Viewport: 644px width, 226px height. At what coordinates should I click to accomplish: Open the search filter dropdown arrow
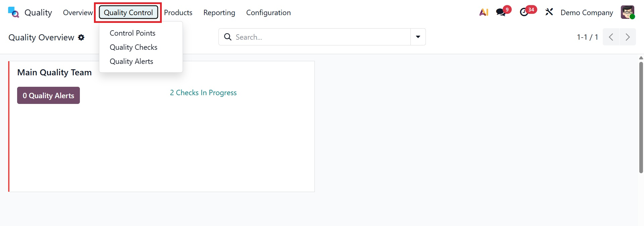point(418,37)
